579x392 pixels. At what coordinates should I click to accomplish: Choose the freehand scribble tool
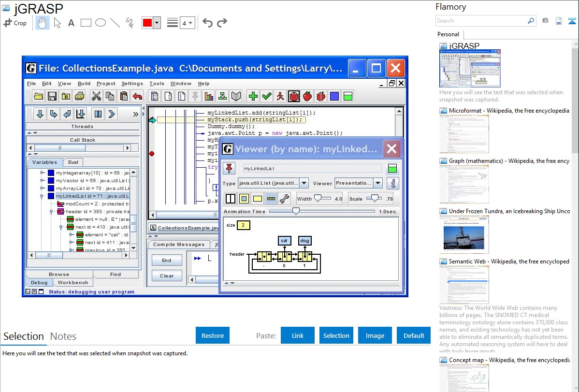pos(130,23)
